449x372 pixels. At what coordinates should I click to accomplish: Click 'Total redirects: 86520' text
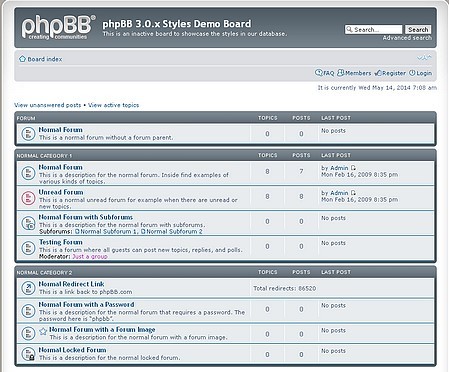tap(285, 288)
